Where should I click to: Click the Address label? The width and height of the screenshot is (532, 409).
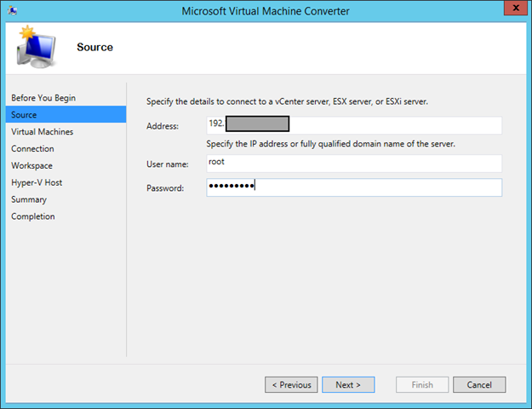coord(163,126)
